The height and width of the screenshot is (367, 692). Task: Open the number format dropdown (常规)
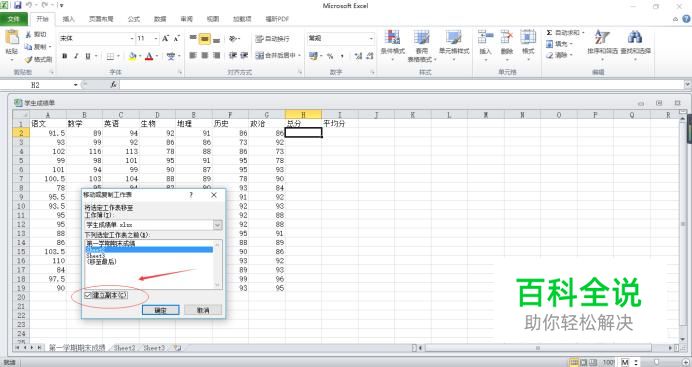(371, 39)
